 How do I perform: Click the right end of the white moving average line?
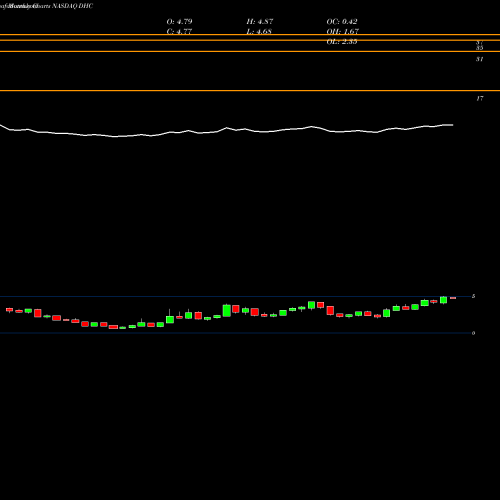point(452,125)
